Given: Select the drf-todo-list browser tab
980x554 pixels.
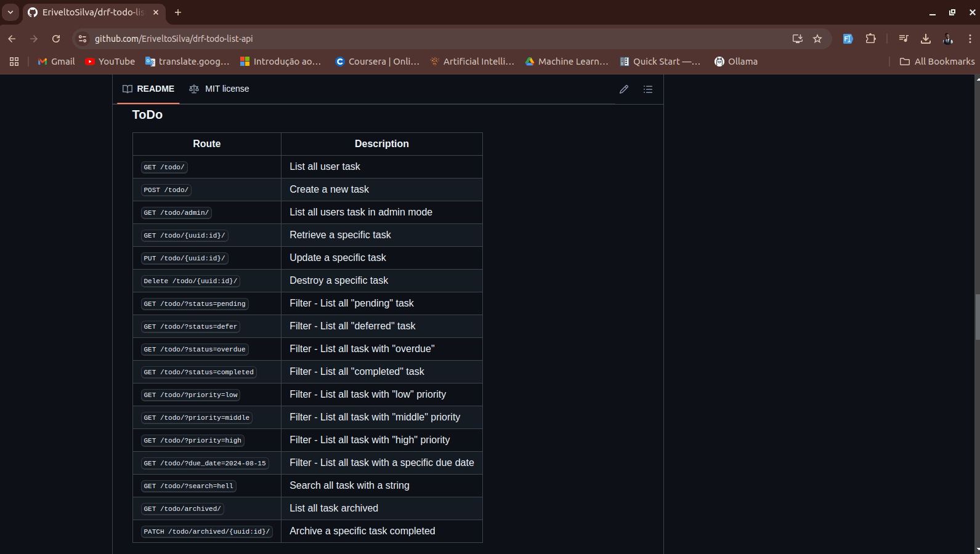Looking at the screenshot, I should pos(94,12).
